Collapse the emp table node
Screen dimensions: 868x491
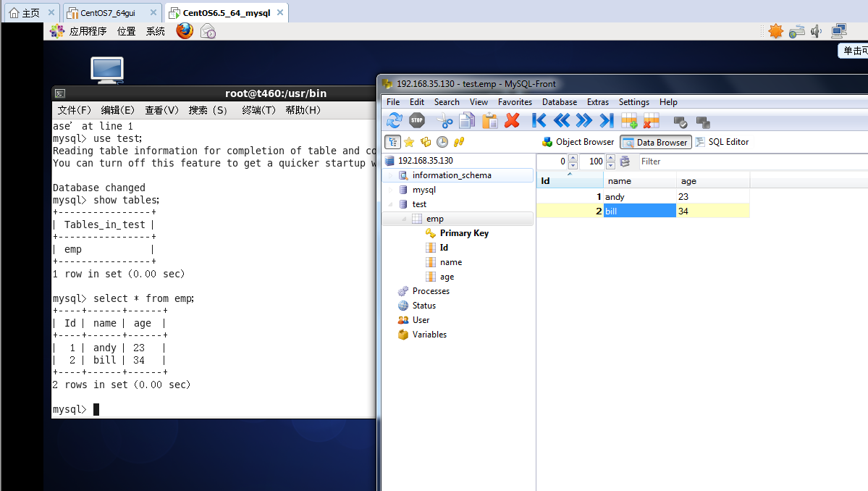pyautogui.click(x=404, y=219)
